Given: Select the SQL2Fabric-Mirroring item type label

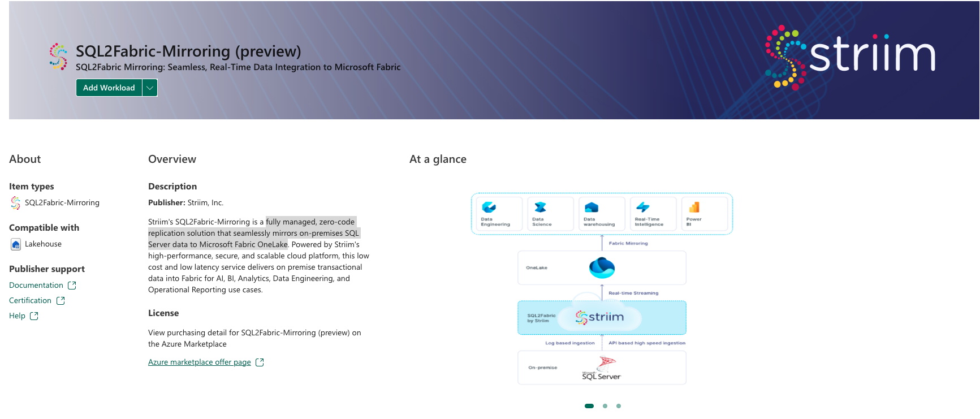Looking at the screenshot, I should (x=62, y=203).
